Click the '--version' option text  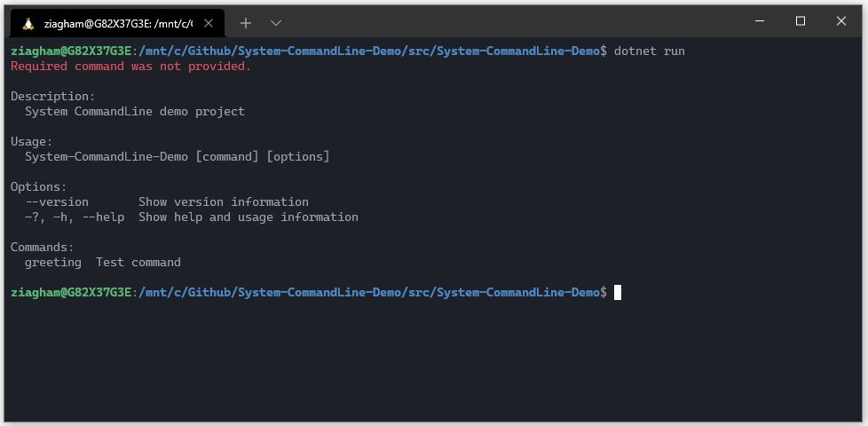point(57,202)
